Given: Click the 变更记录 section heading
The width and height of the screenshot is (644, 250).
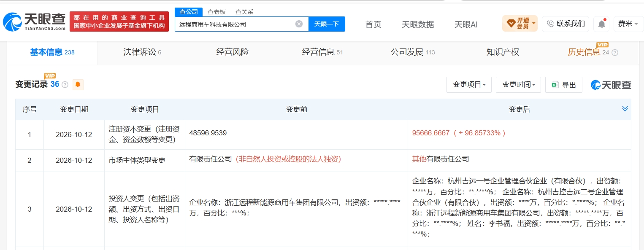Looking at the screenshot, I should [x=32, y=84].
